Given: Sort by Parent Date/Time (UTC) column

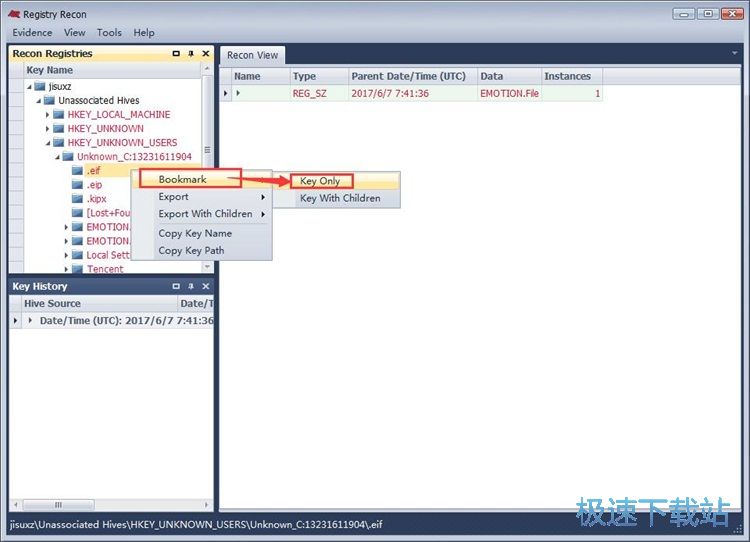Looking at the screenshot, I should [413, 76].
